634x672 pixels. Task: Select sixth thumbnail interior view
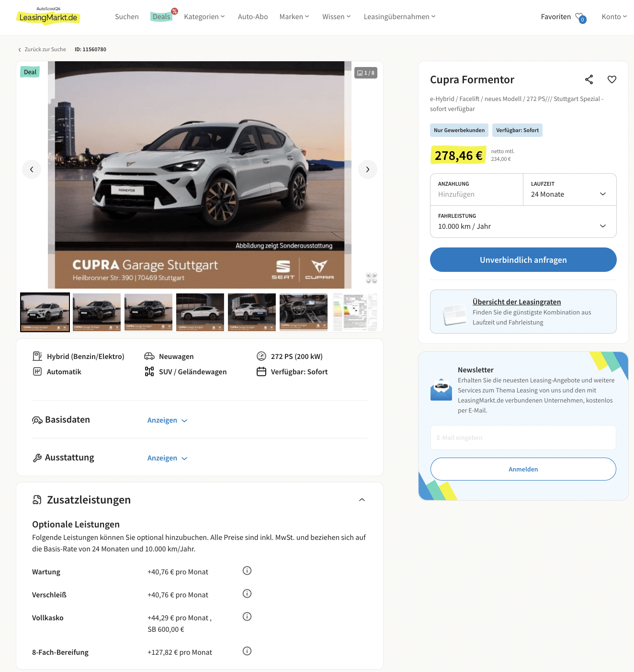coord(304,312)
